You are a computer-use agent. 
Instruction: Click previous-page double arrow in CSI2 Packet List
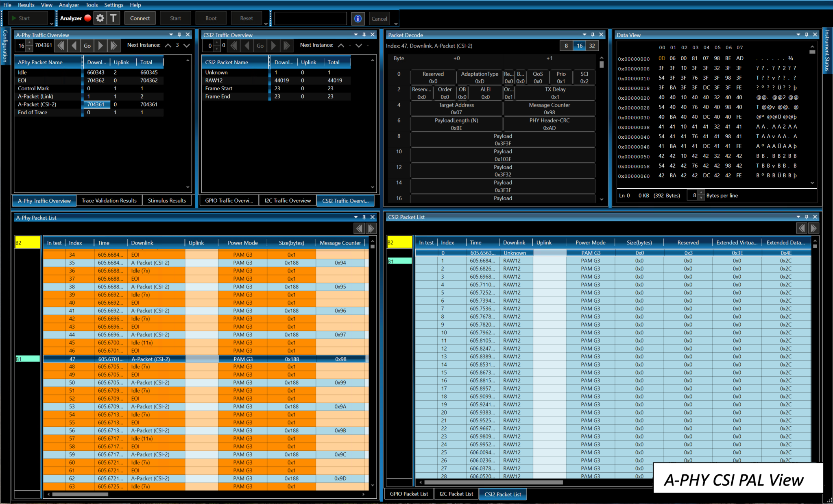pyautogui.click(x=801, y=228)
